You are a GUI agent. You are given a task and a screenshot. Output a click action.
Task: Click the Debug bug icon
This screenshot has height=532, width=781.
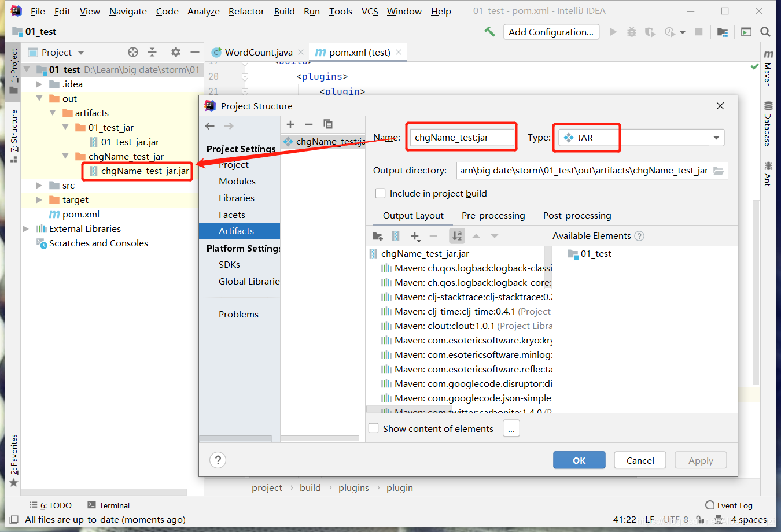coord(632,32)
